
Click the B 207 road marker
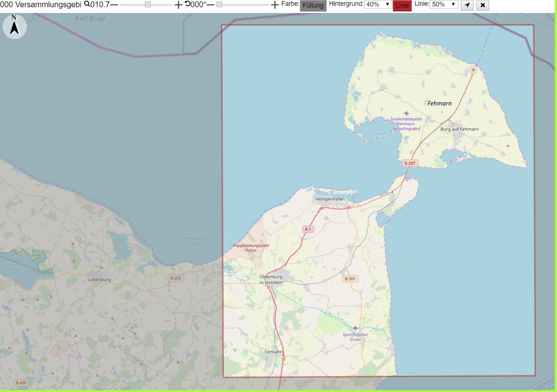point(410,163)
